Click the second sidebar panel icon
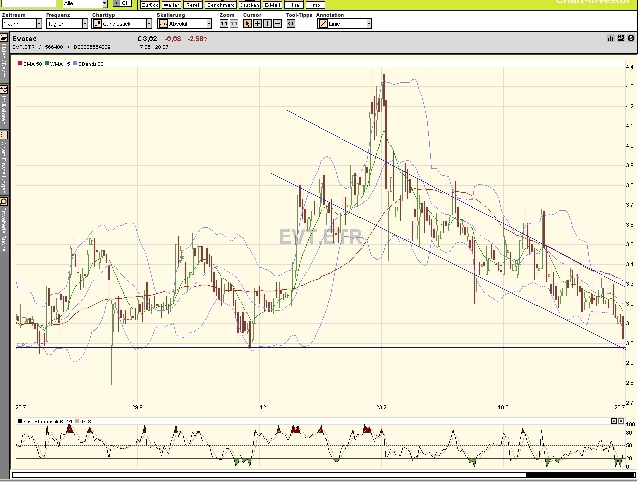 4,89
